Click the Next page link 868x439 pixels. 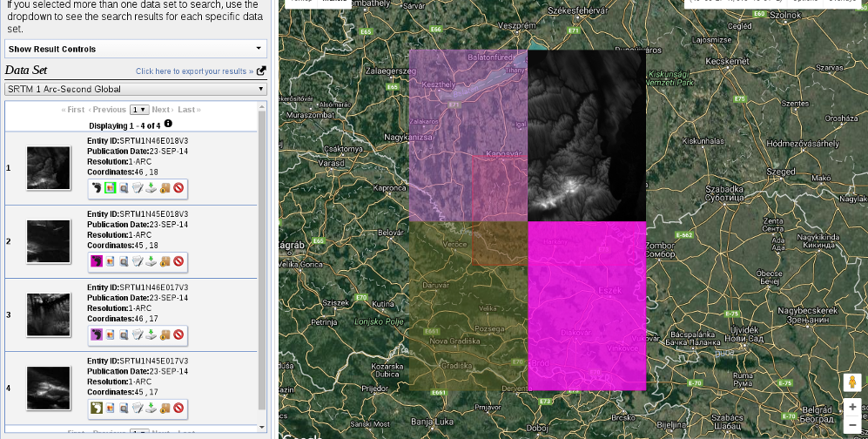point(161,110)
